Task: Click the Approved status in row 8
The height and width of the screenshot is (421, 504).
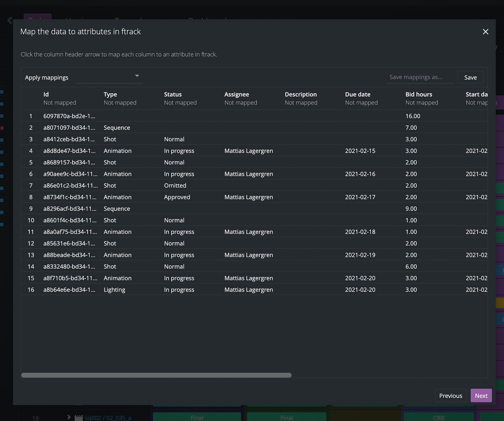Action: coord(177,197)
